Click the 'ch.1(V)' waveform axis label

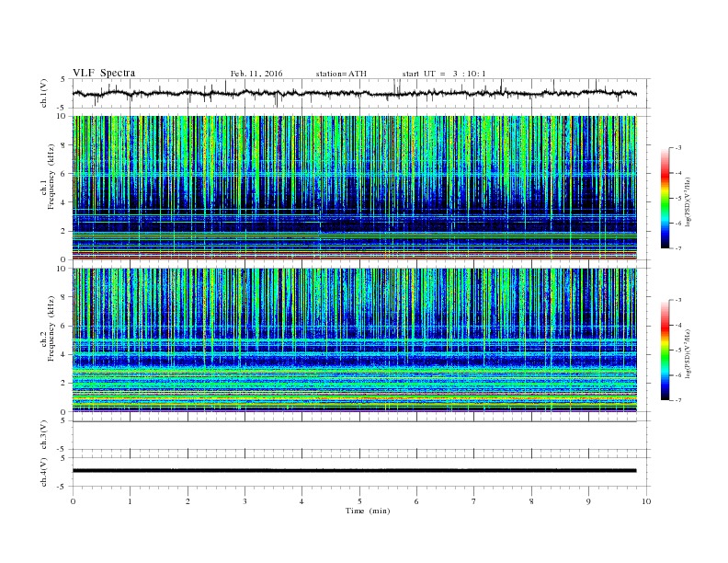[44, 94]
